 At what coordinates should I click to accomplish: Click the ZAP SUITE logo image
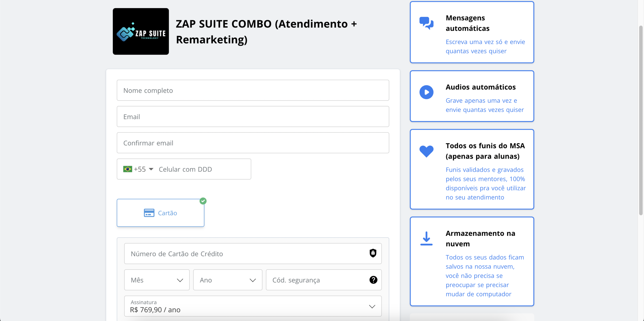[141, 31]
